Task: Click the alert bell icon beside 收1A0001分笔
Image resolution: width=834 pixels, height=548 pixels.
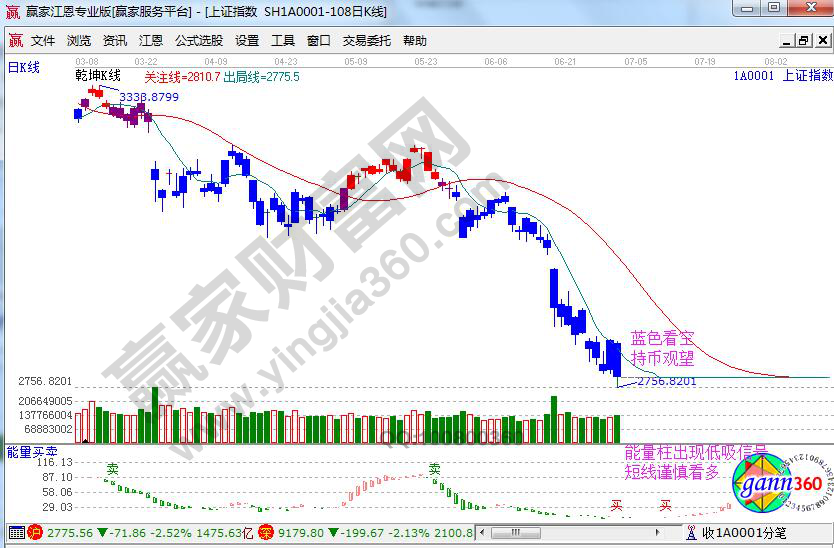Action: (x=692, y=532)
